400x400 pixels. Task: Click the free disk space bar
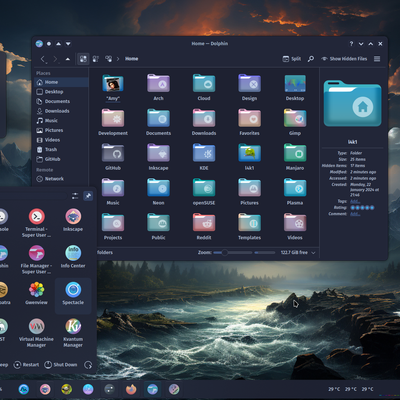(x=265, y=253)
